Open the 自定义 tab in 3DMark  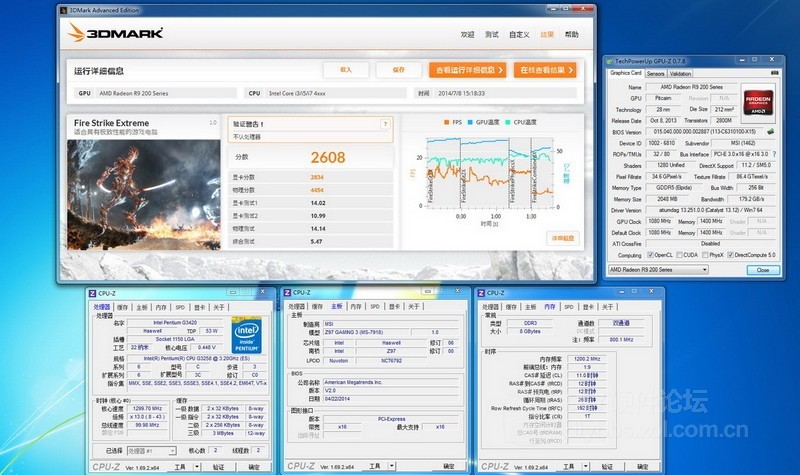pyautogui.click(x=519, y=34)
